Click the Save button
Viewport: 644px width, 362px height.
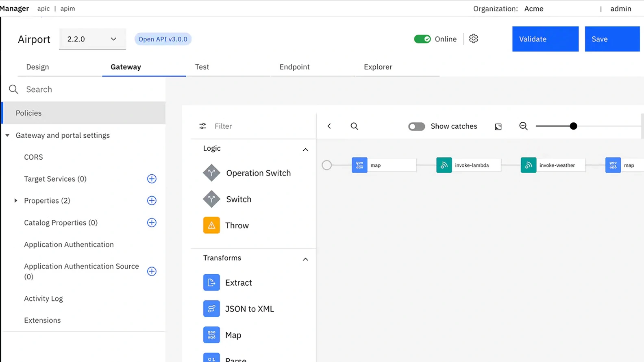click(x=612, y=39)
